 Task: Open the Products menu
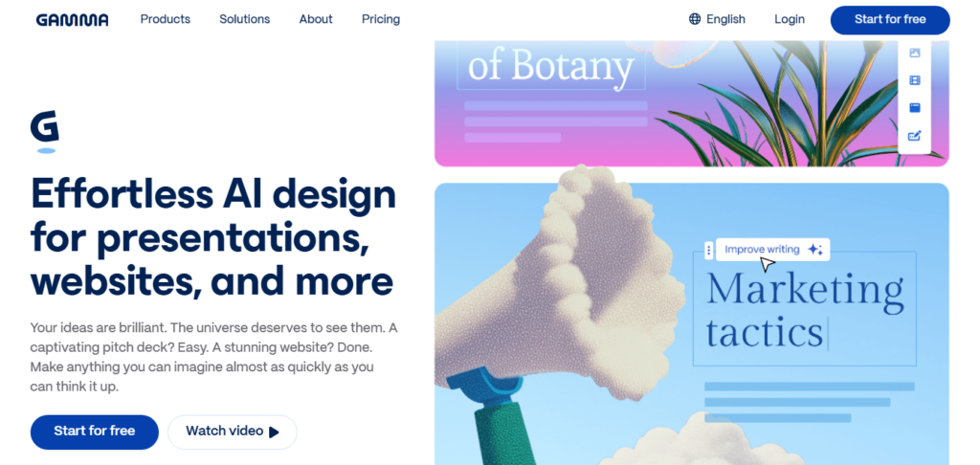[x=165, y=19]
